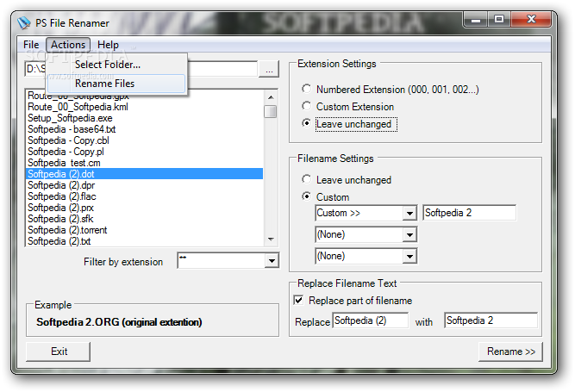The height and width of the screenshot is (392, 575).
Task: Close the PS File Renamer window
Action: point(531,20)
